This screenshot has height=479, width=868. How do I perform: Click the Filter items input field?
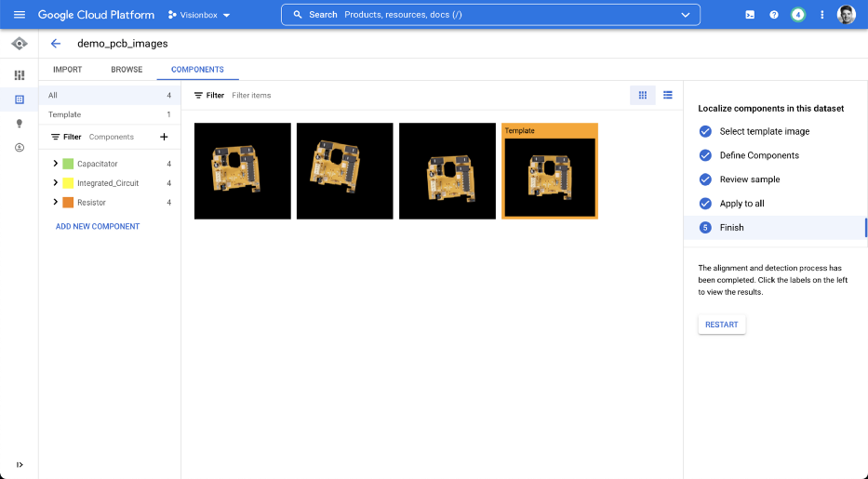point(279,95)
